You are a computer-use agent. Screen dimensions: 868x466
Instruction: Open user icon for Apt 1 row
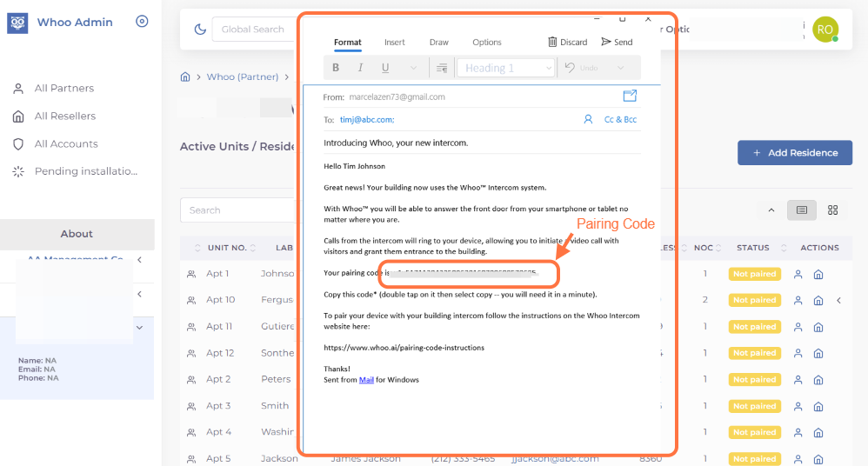pyautogui.click(x=798, y=274)
